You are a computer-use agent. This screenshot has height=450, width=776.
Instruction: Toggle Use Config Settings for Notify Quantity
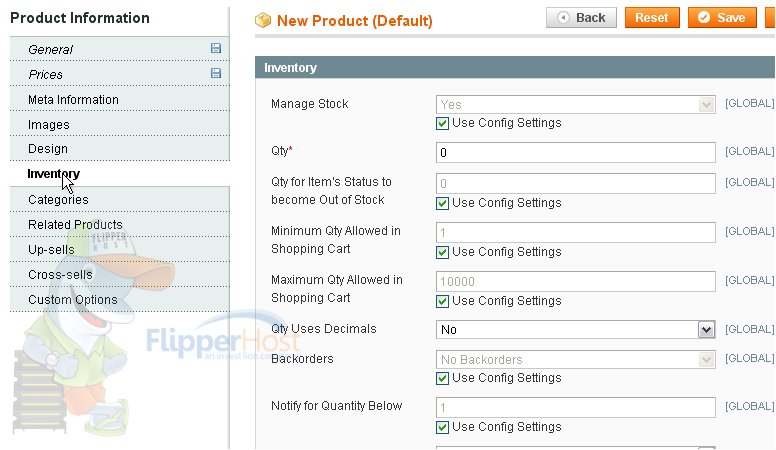point(442,427)
